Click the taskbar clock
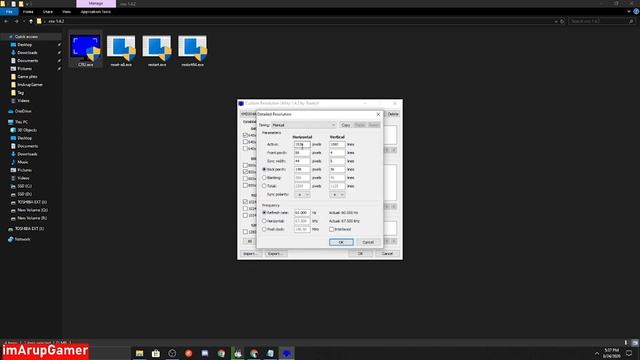This screenshot has height=360, width=640. point(611,353)
